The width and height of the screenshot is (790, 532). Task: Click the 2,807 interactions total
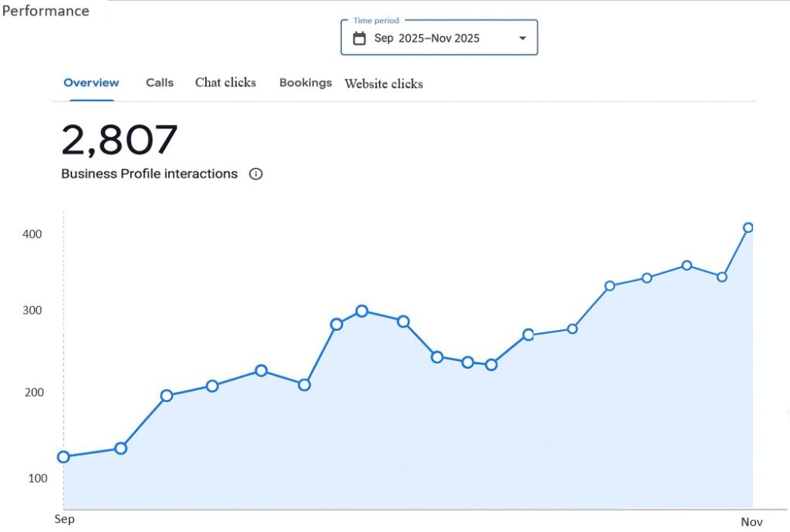point(120,140)
